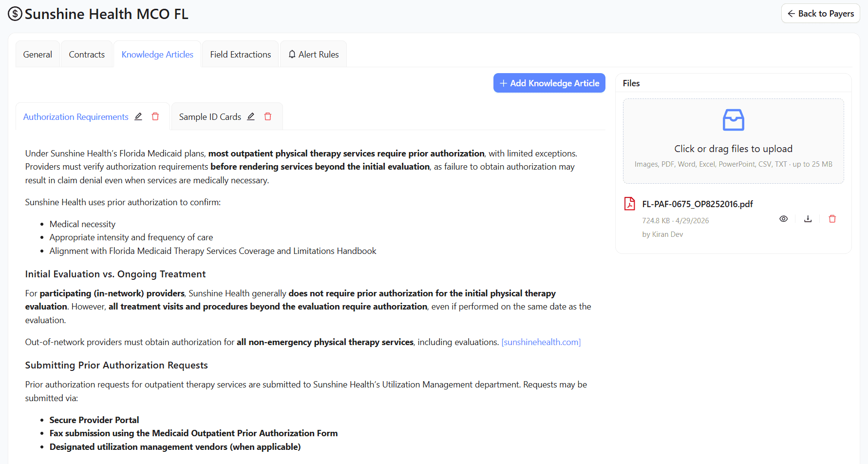Screen dimensions: 868x464
Task: Delete the Sample ID Cards article
Action: (x=268, y=116)
